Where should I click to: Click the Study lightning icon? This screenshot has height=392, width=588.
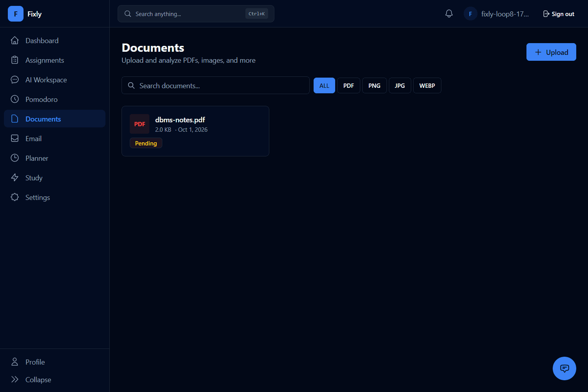pos(15,178)
